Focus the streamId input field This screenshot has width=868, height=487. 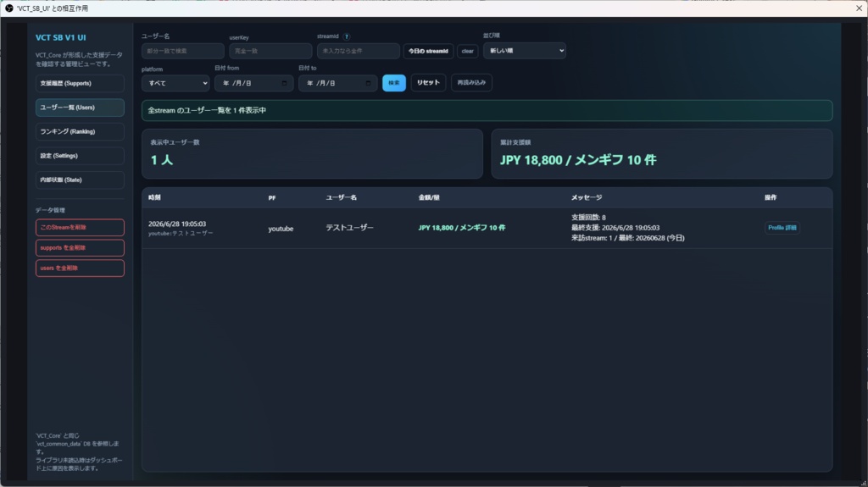(x=359, y=51)
